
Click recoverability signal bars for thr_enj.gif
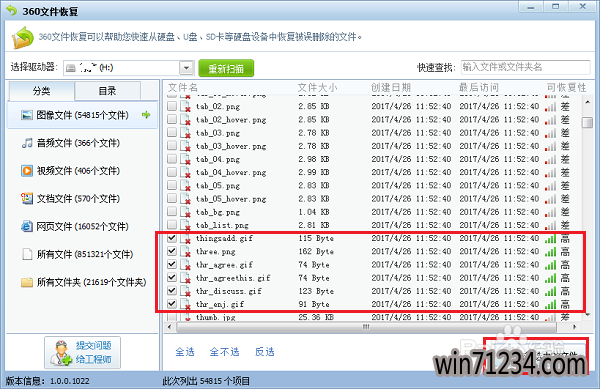coord(551,304)
